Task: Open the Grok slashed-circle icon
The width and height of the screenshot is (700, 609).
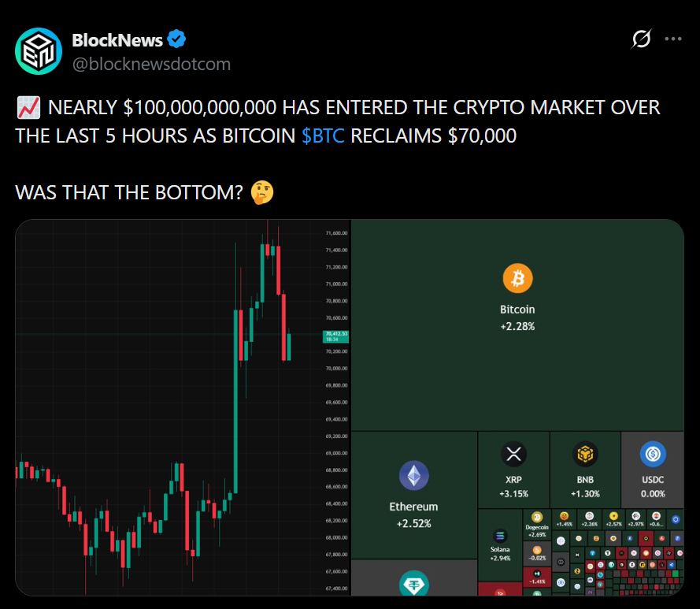Action: click(x=641, y=39)
